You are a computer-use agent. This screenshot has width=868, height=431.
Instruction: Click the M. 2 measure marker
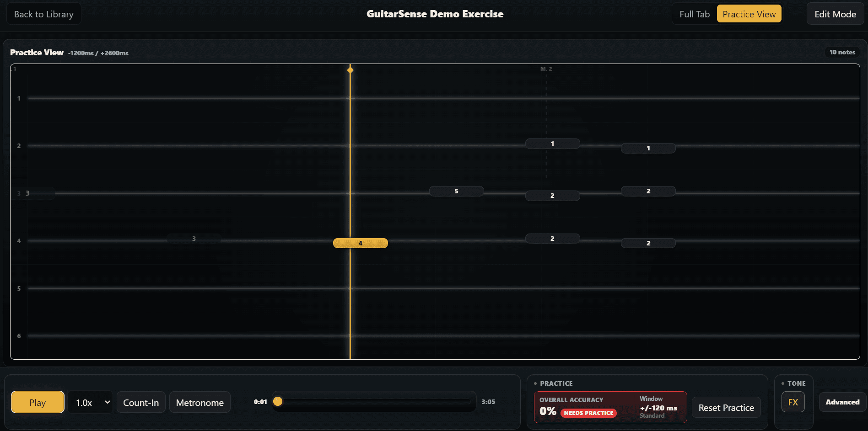(546, 69)
